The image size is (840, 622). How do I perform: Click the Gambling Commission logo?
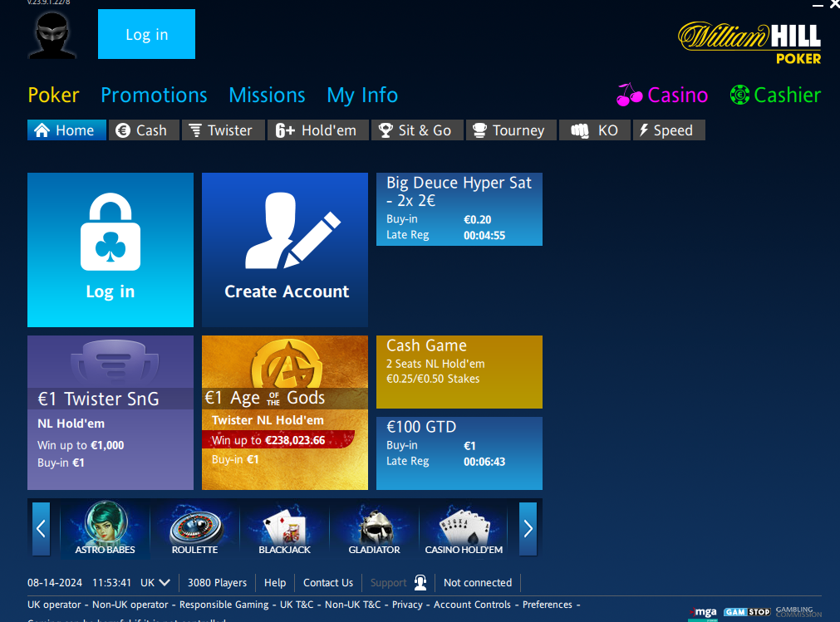[x=798, y=612]
